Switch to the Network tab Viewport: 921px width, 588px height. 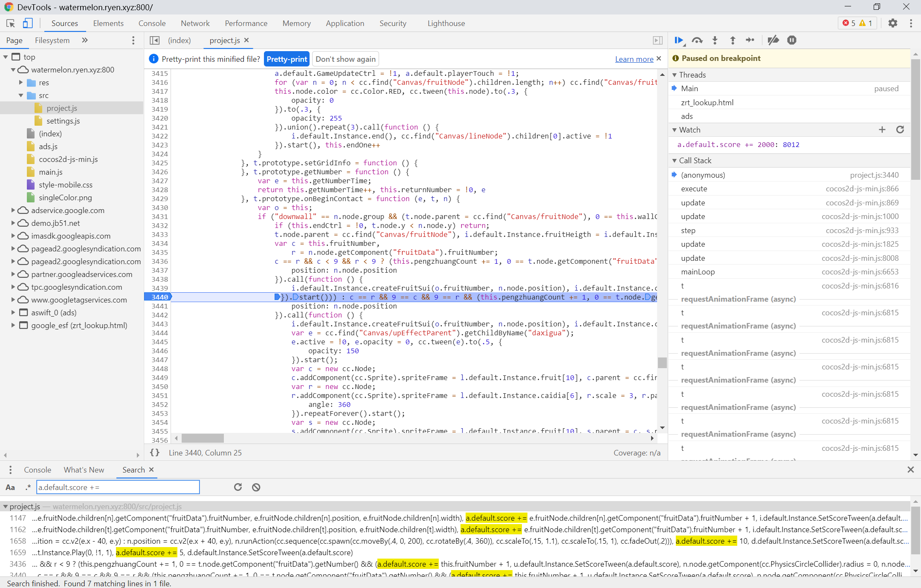click(x=195, y=23)
